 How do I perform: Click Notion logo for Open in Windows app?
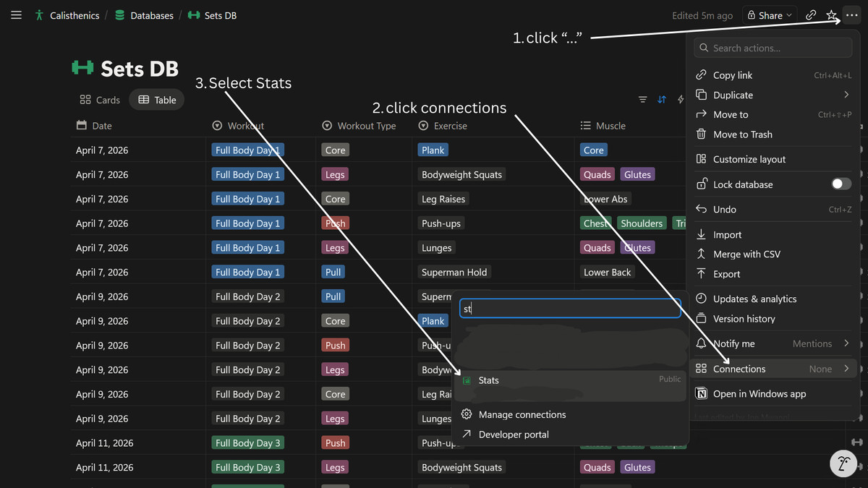click(701, 394)
